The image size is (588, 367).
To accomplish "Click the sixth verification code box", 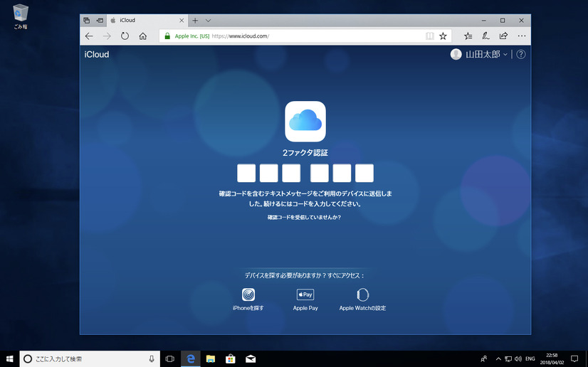I will [364, 173].
